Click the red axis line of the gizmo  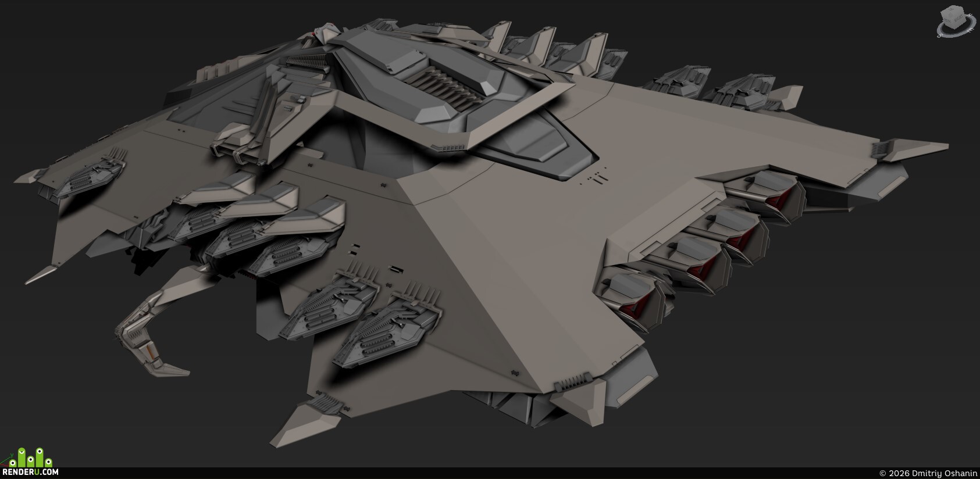click(x=5, y=465)
